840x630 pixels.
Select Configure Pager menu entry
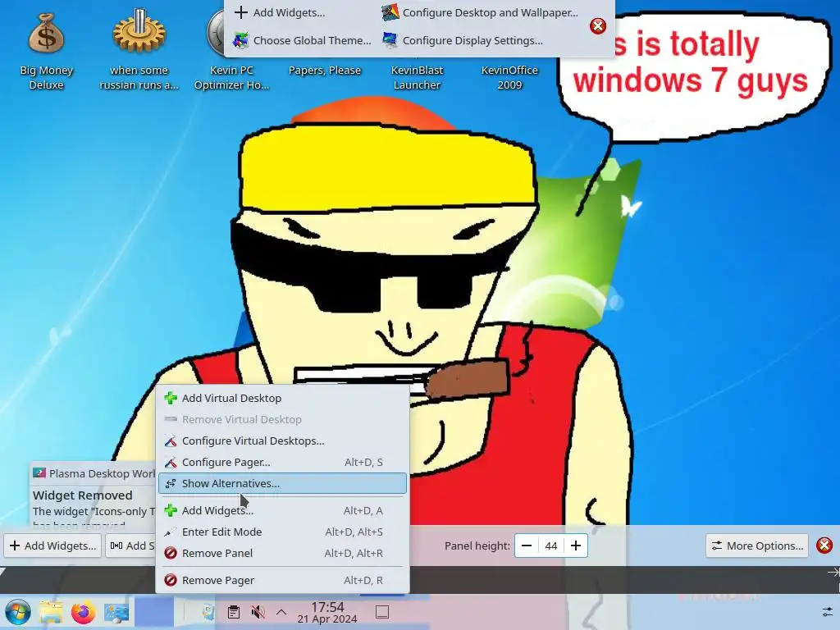pos(282,463)
